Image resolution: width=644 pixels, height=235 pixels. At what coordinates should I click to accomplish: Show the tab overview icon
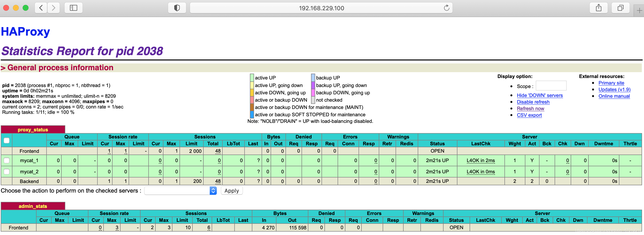pyautogui.click(x=620, y=8)
